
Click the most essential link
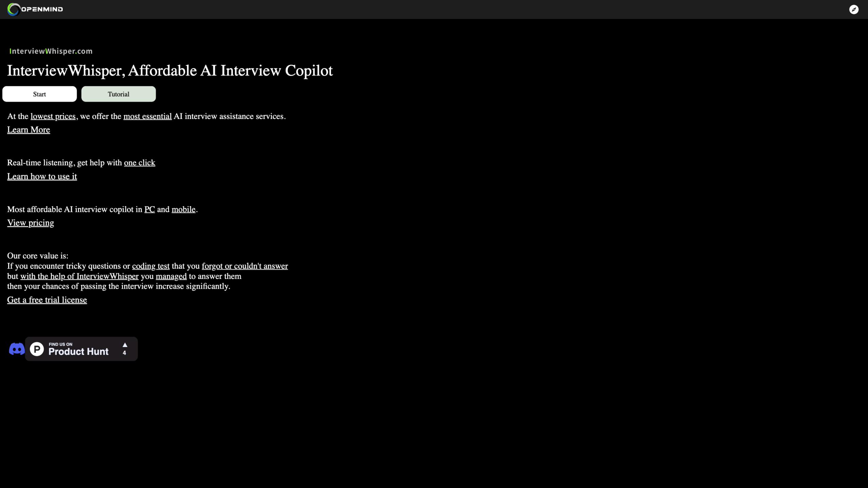(x=147, y=116)
